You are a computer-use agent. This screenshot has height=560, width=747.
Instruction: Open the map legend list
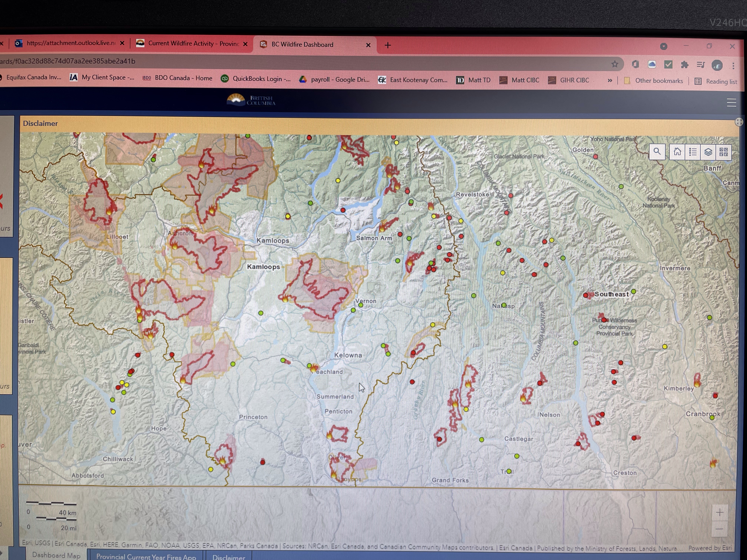pyautogui.click(x=693, y=152)
